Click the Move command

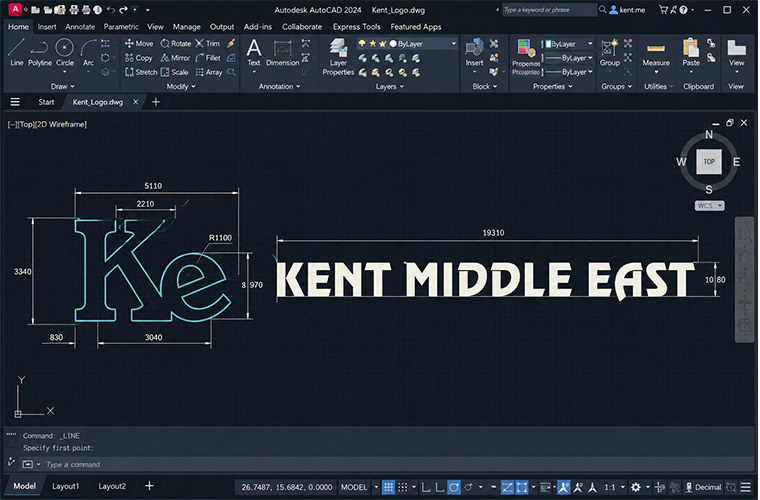tap(139, 44)
